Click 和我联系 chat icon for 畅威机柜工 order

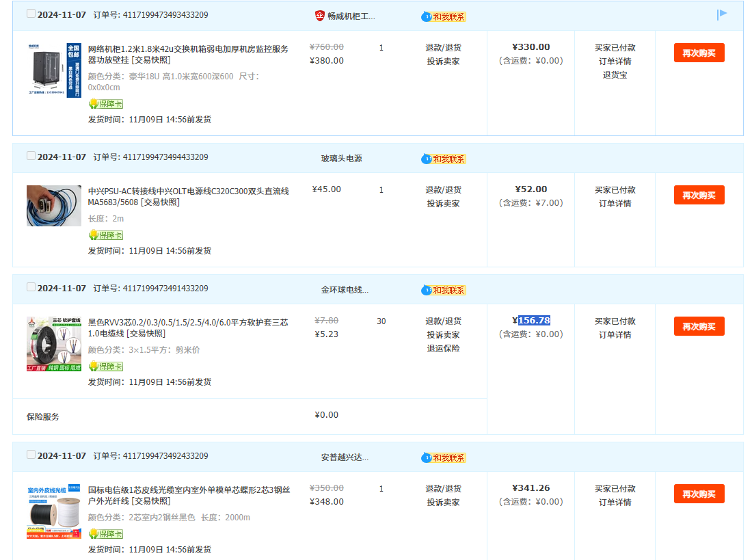pyautogui.click(x=444, y=16)
